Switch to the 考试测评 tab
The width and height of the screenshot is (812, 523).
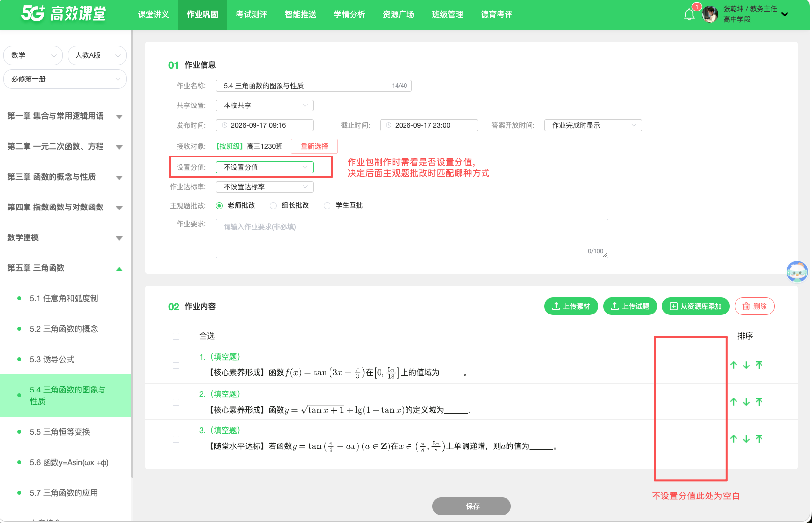click(x=252, y=15)
